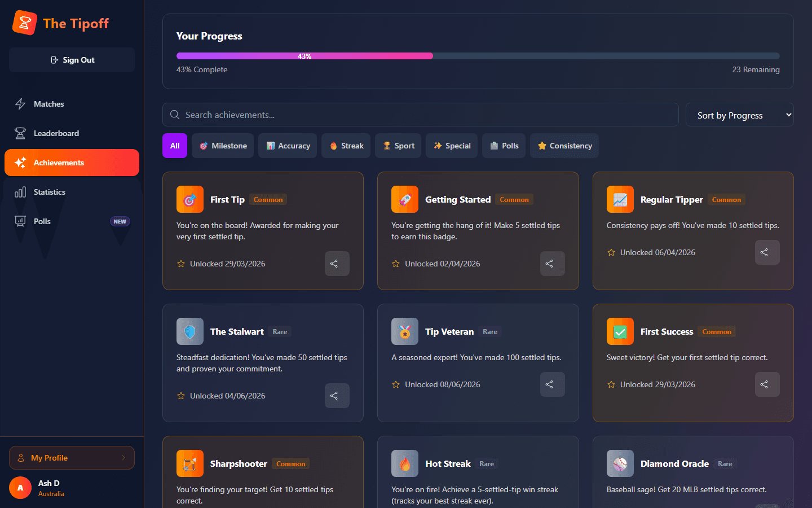The width and height of the screenshot is (812, 508).
Task: Click the Hot Streak card title
Action: tap(448, 463)
